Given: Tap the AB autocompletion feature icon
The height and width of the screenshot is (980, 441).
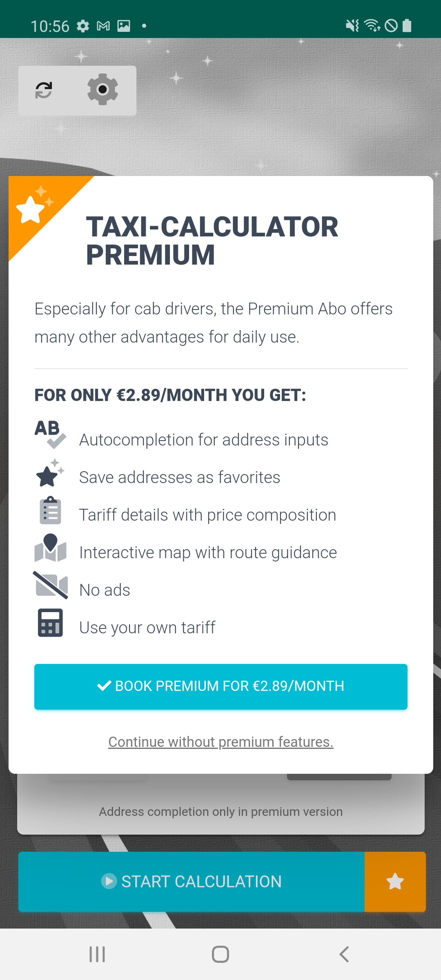Looking at the screenshot, I should (50, 434).
